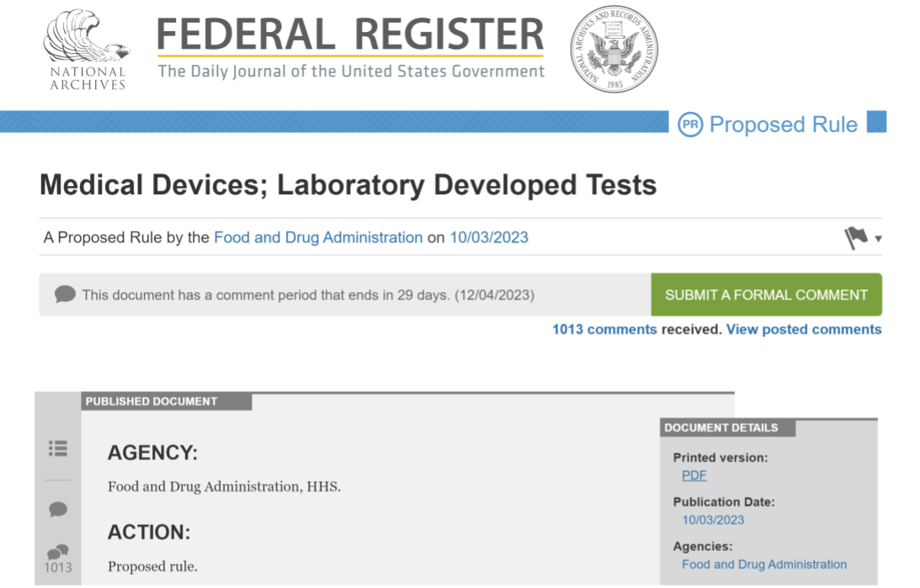Open the table of contents list icon
The width and height of the screenshot is (920, 588).
[x=57, y=448]
